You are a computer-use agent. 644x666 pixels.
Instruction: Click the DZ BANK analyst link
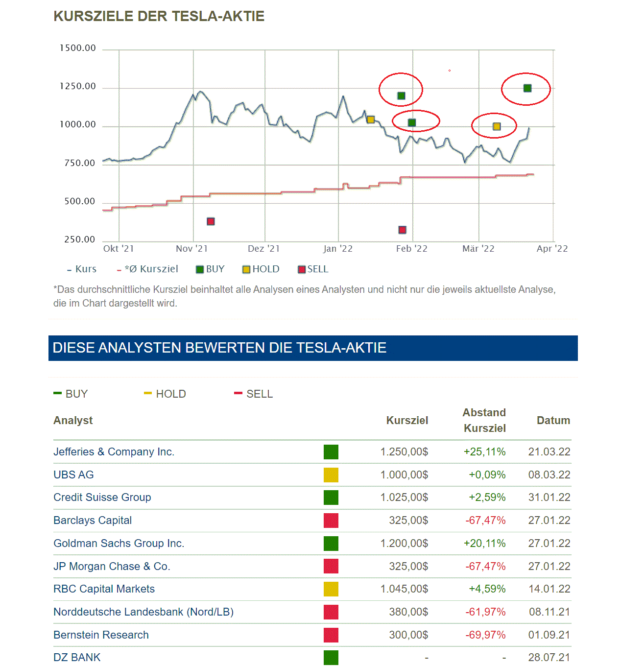[x=77, y=657]
